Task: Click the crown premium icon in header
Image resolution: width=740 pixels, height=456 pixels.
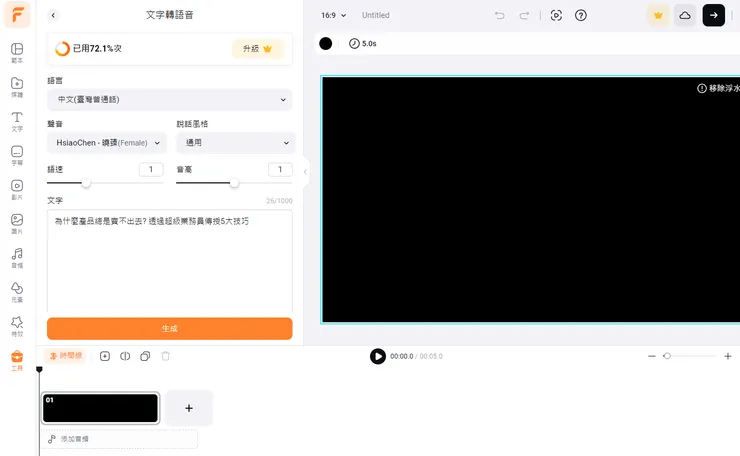Action: (x=658, y=16)
